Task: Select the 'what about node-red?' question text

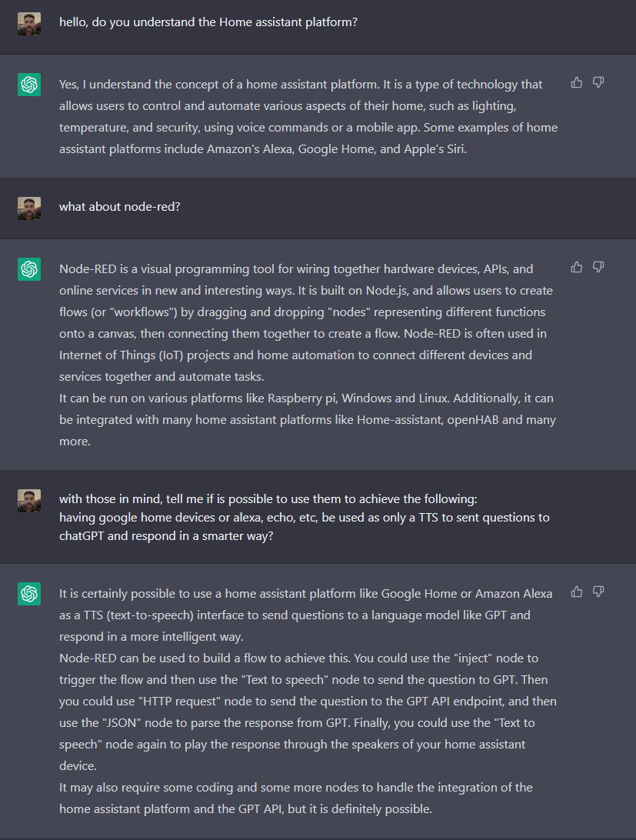Action: [x=120, y=206]
